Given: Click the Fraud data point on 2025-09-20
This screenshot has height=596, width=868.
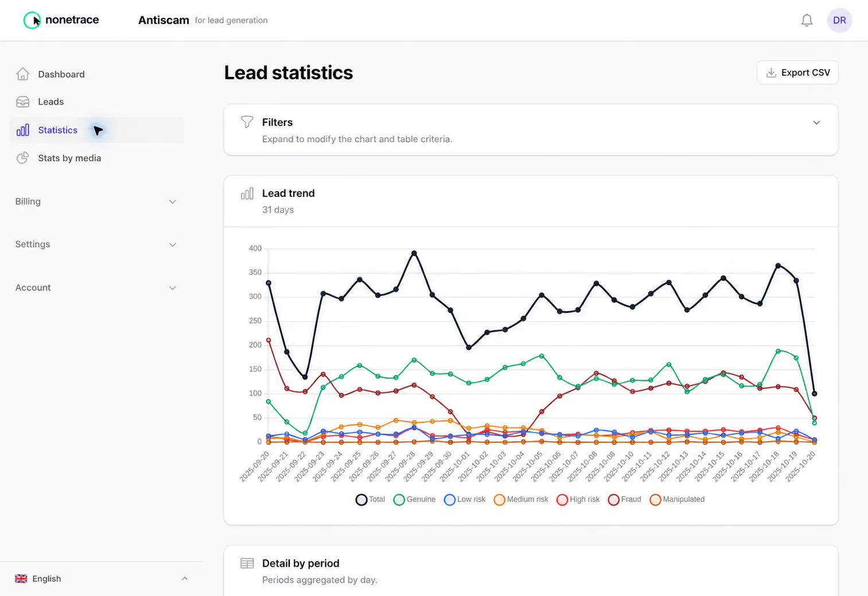Looking at the screenshot, I should (268, 340).
